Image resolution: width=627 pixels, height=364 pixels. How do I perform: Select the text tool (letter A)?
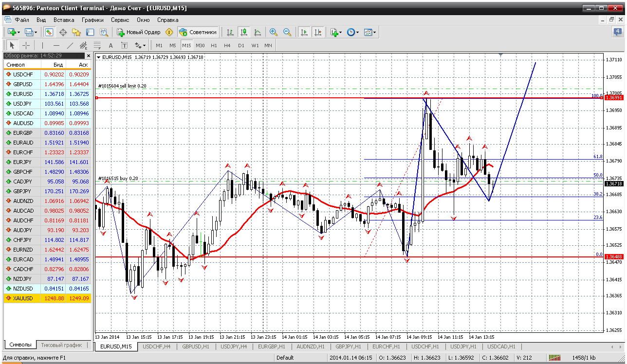[x=111, y=45]
